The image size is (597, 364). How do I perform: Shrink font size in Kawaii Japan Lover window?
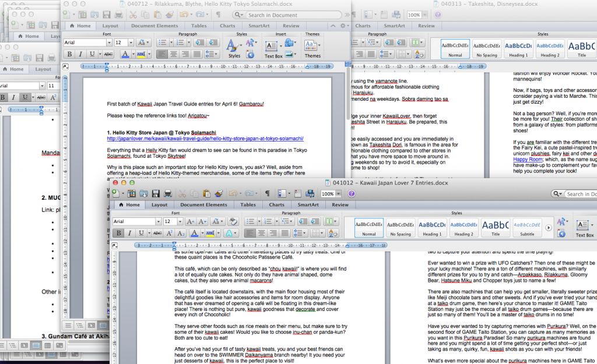click(x=202, y=221)
